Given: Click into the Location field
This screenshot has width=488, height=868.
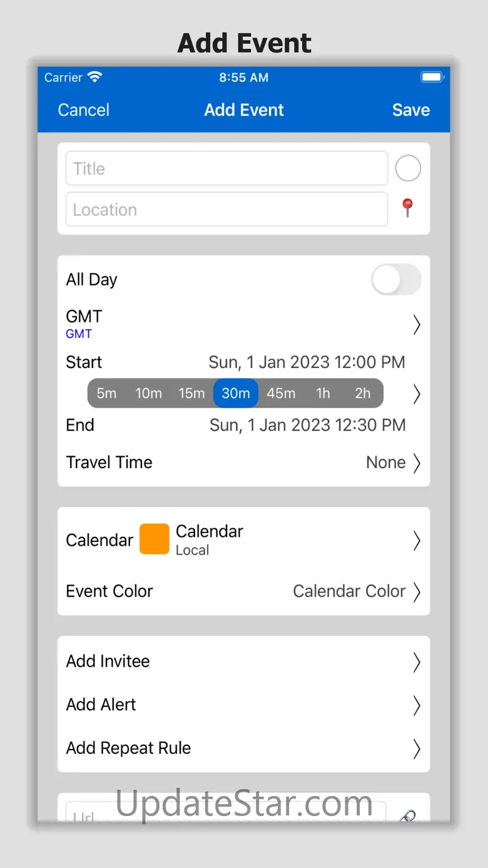Looking at the screenshot, I should click(x=226, y=210).
